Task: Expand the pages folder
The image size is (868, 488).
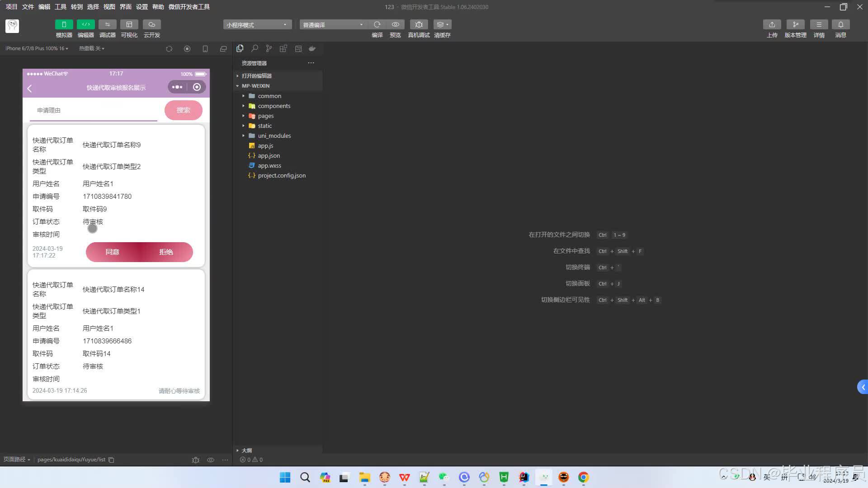Action: click(x=266, y=116)
